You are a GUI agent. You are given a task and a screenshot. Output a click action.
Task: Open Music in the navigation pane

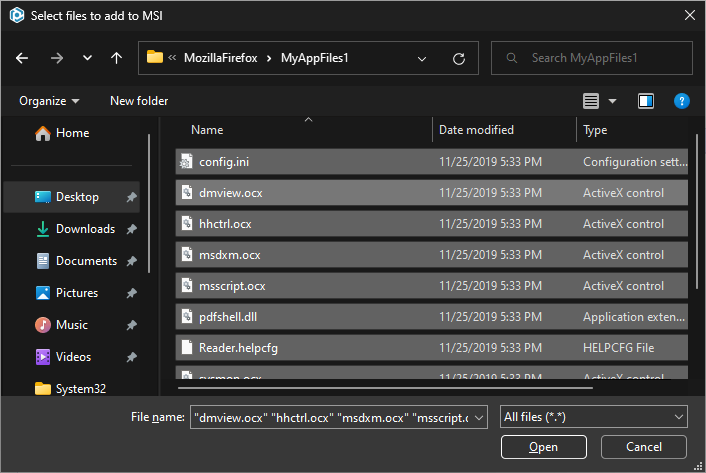[72, 325]
